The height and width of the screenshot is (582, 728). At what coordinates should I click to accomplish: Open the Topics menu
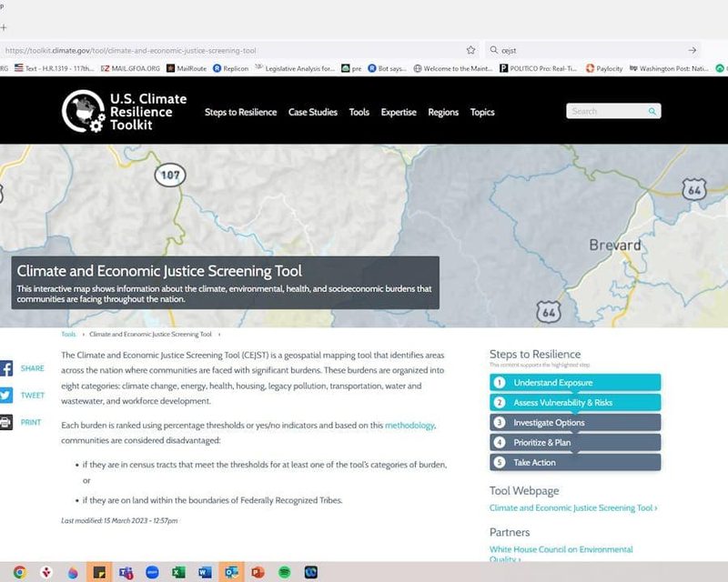click(482, 113)
